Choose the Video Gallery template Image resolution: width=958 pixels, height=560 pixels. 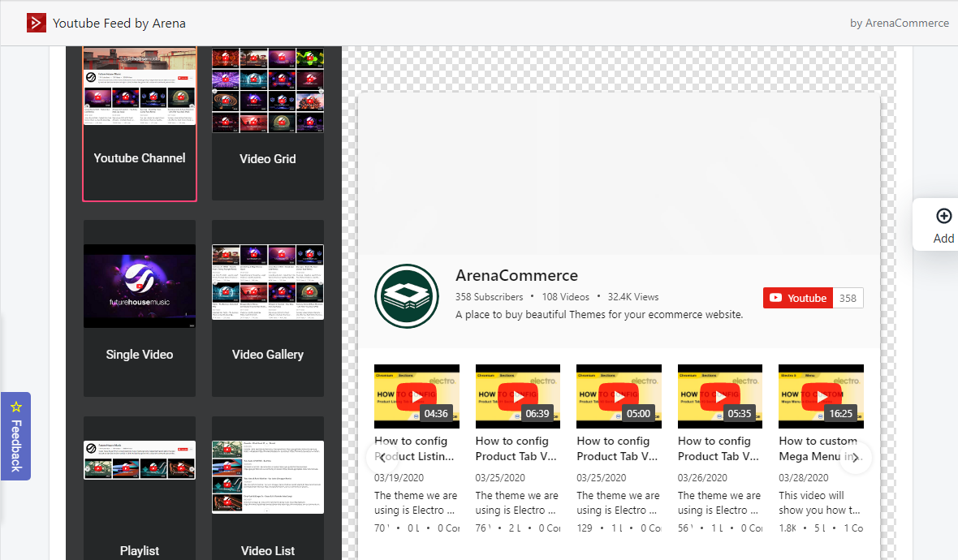point(268,308)
